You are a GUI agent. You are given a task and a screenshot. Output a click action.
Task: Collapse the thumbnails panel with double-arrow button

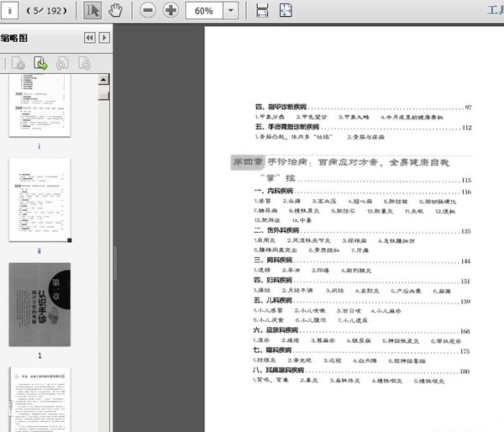[x=88, y=38]
